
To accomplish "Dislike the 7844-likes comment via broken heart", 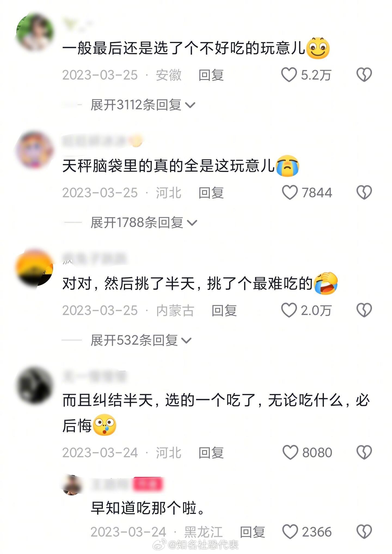I will [364, 193].
